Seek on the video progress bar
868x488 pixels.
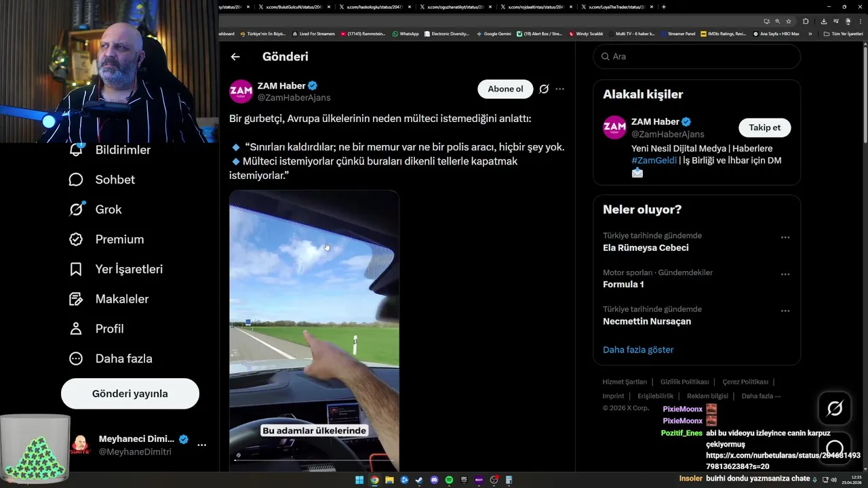[314, 460]
